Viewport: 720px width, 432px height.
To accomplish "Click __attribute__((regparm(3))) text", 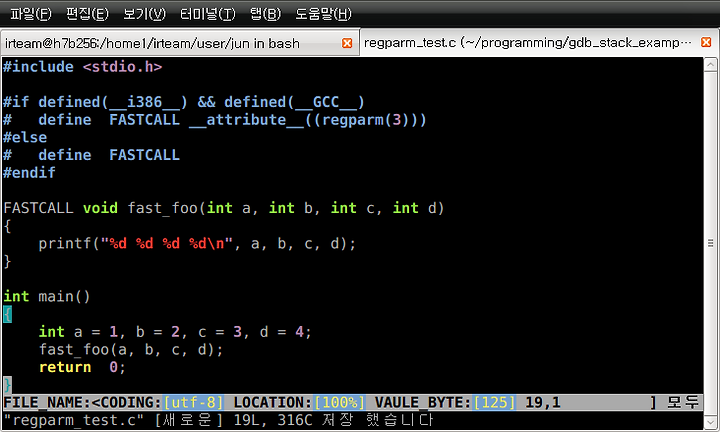I will pyautogui.click(x=308, y=120).
